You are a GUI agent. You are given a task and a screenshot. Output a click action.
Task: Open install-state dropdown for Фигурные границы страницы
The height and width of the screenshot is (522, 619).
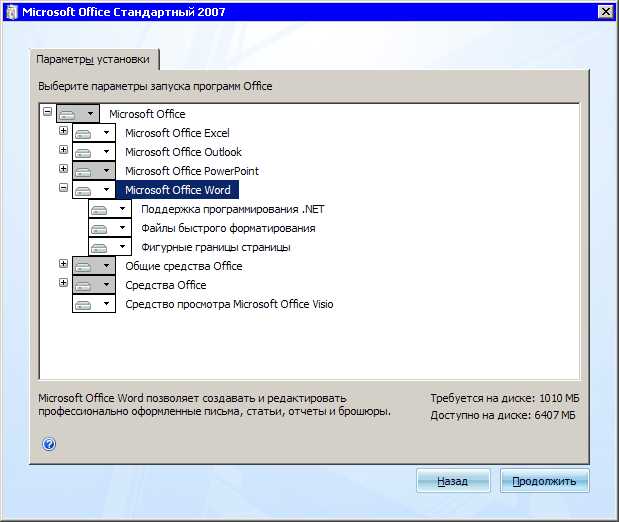pyautogui.click(x=110, y=247)
